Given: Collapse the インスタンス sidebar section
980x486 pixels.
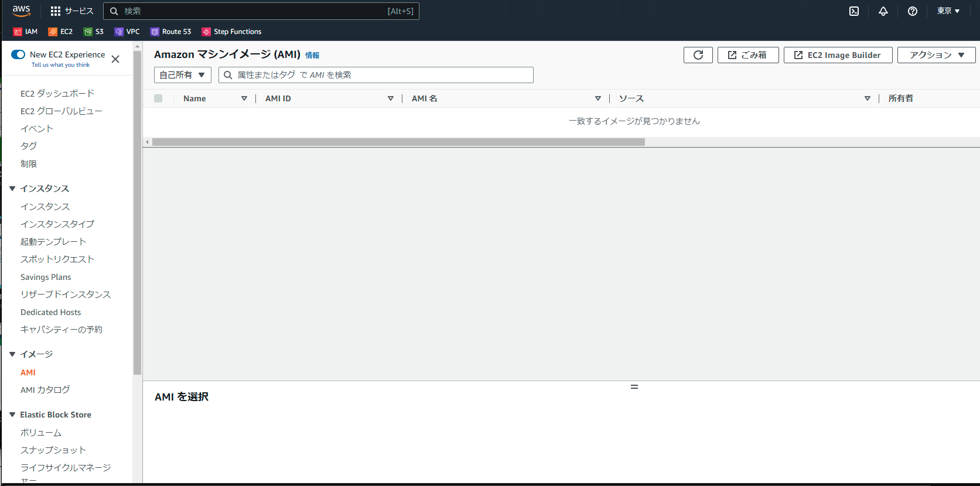Looking at the screenshot, I should tap(12, 189).
